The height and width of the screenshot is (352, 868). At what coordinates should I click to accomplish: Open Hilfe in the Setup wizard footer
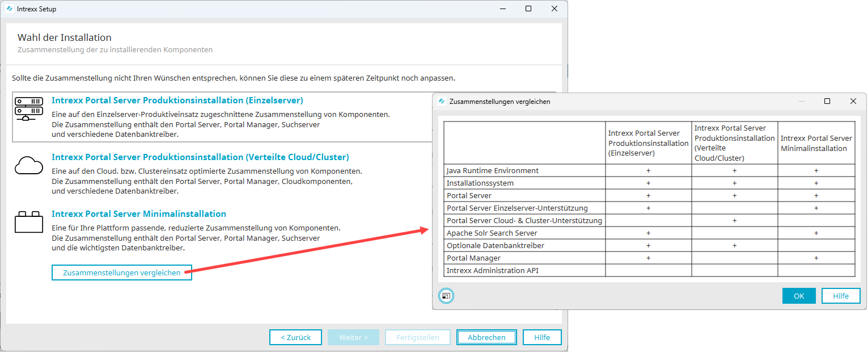click(542, 337)
